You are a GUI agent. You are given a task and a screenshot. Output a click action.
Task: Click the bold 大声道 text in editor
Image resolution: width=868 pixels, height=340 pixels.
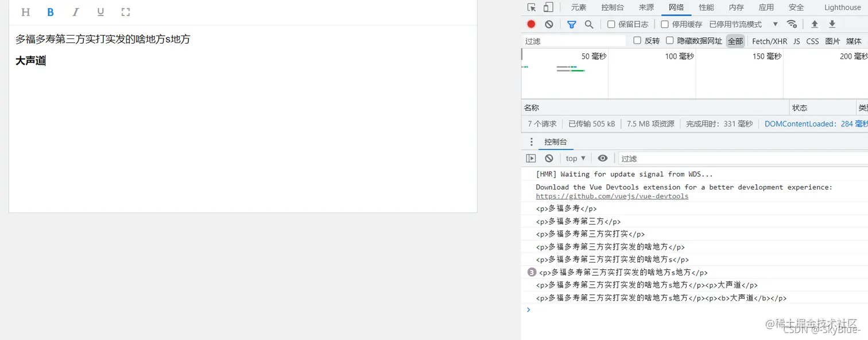pyautogui.click(x=30, y=61)
